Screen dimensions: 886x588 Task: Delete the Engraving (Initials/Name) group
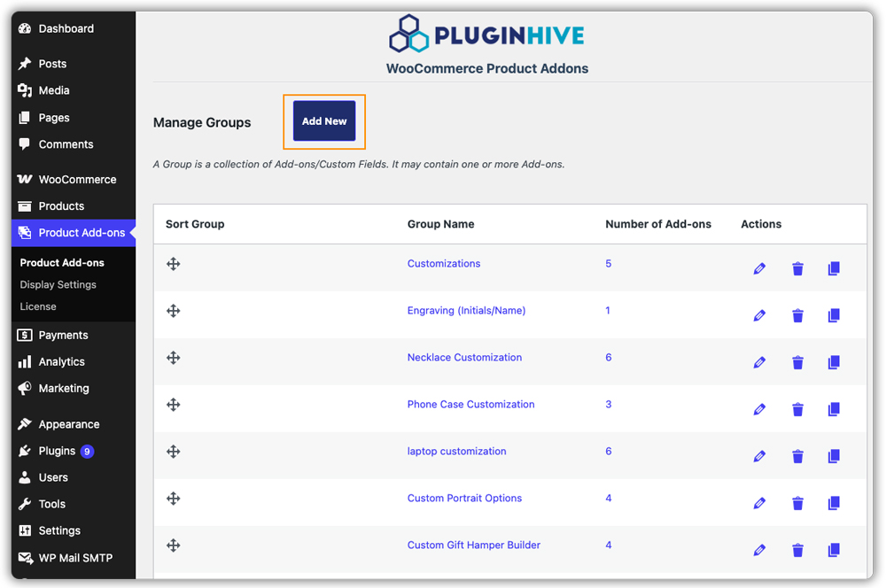tap(797, 315)
